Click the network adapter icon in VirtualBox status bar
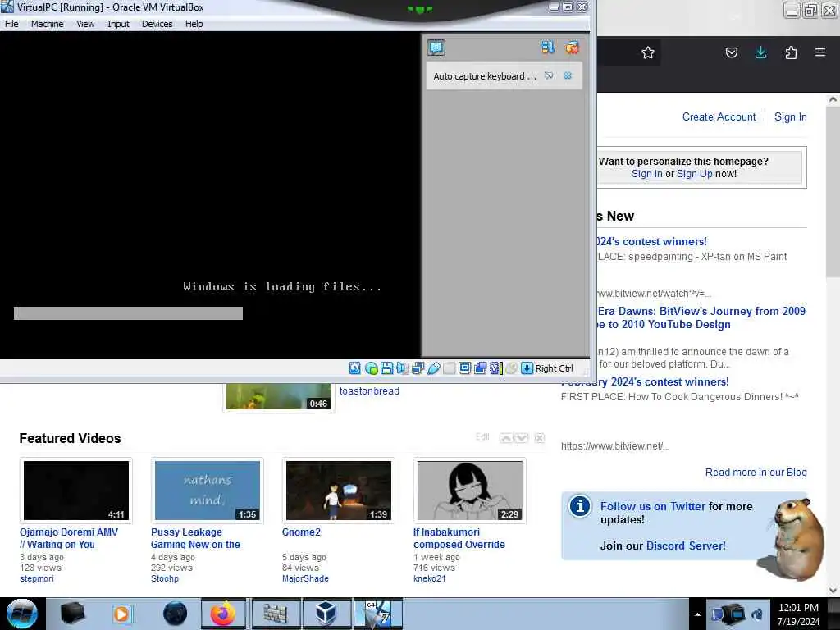840x630 pixels. point(418,368)
